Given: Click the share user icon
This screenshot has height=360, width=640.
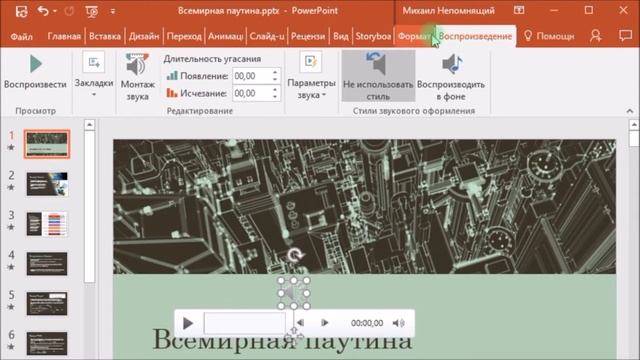Looking at the screenshot, I should [596, 36].
